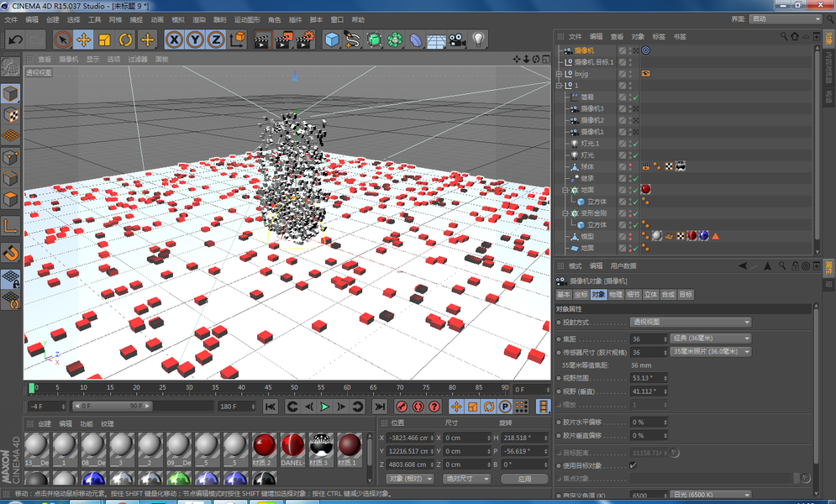
Task: Toggle green enable check for 继承
Action: (635, 178)
